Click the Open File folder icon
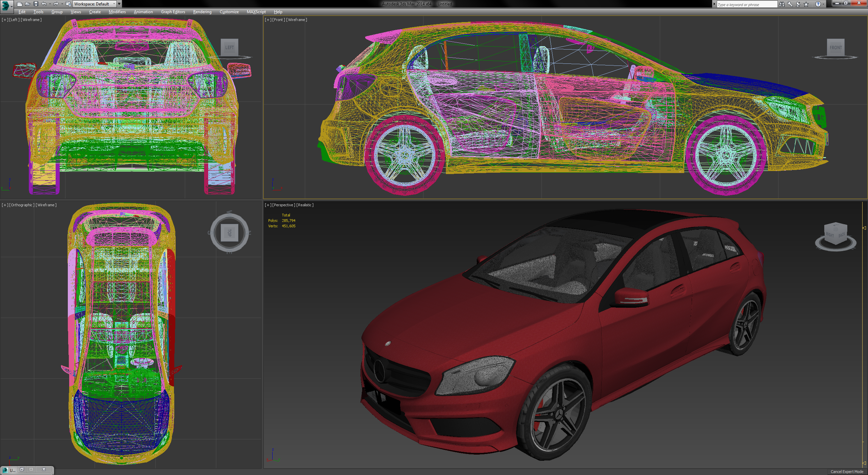The image size is (868, 475). click(x=27, y=4)
